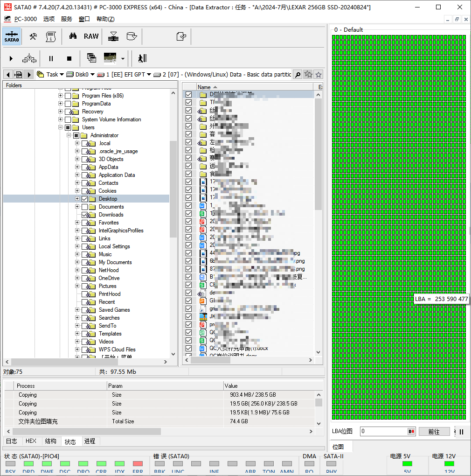This screenshot has height=476, width=471.
Task: Click the export document icon
Action: click(x=181, y=36)
